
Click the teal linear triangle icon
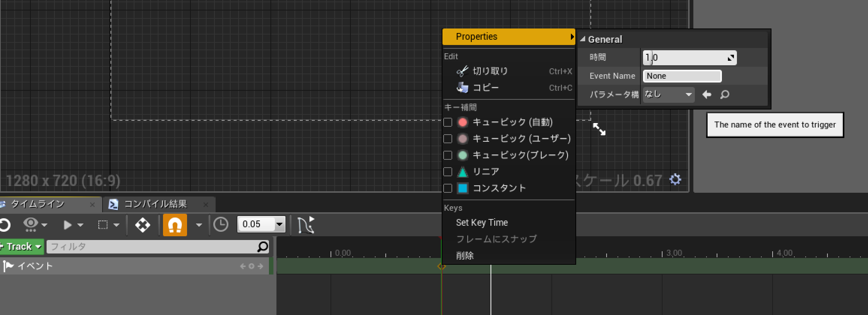click(x=463, y=172)
